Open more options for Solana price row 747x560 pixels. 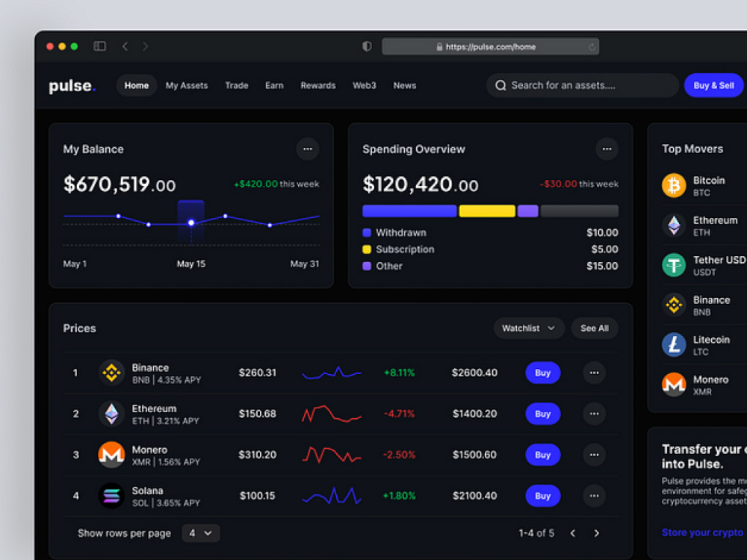click(594, 496)
